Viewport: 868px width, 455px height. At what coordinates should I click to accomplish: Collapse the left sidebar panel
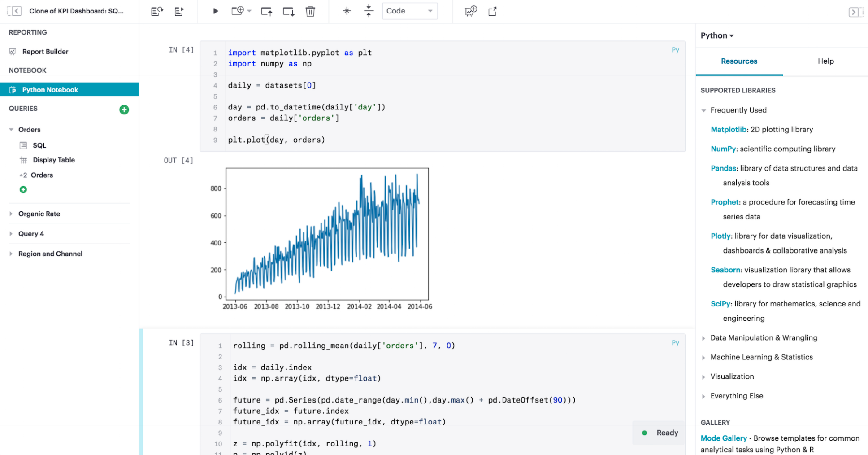point(16,11)
